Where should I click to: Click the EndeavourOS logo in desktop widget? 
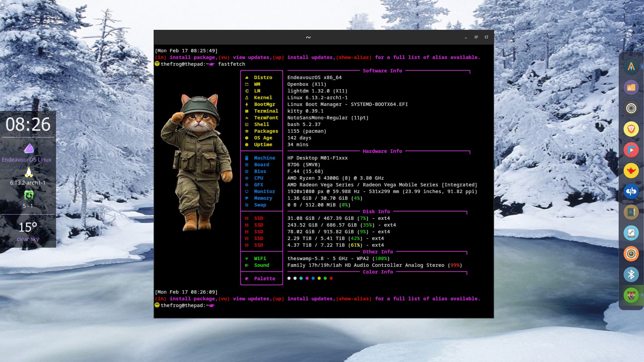point(29,148)
